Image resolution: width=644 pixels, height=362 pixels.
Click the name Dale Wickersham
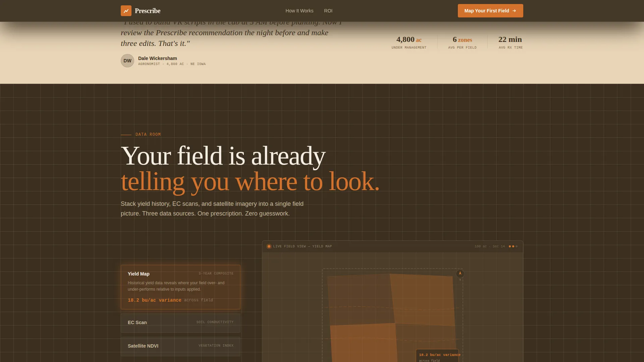[158, 58]
